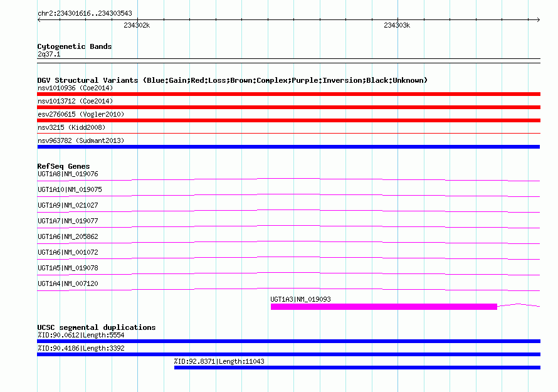Open the RefSeq Genes track title
The image size is (558, 392).
(63, 166)
